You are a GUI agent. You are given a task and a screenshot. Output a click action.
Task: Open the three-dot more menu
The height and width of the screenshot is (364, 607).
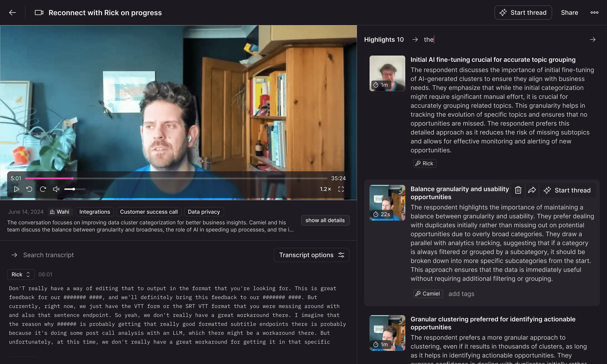tap(594, 12)
